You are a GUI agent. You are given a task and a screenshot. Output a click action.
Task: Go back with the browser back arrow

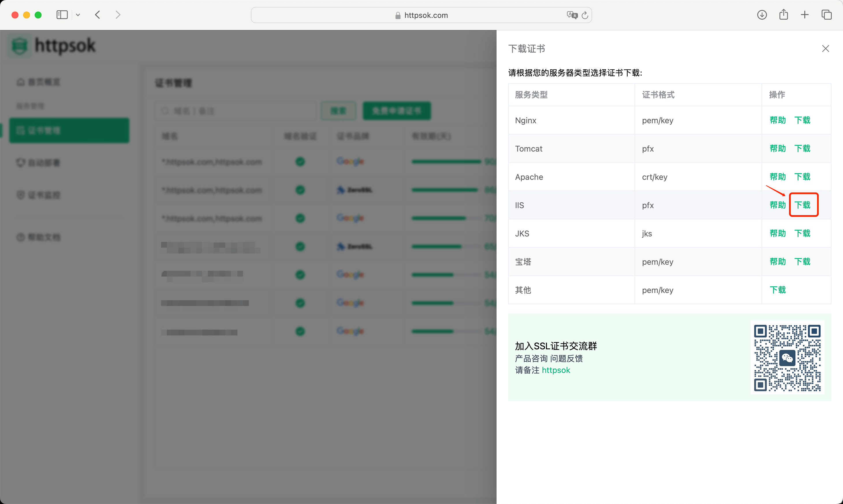pyautogui.click(x=98, y=15)
